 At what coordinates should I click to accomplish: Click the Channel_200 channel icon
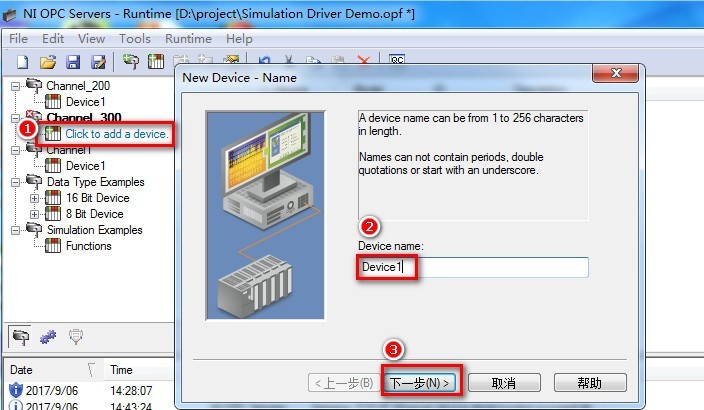pos(34,85)
